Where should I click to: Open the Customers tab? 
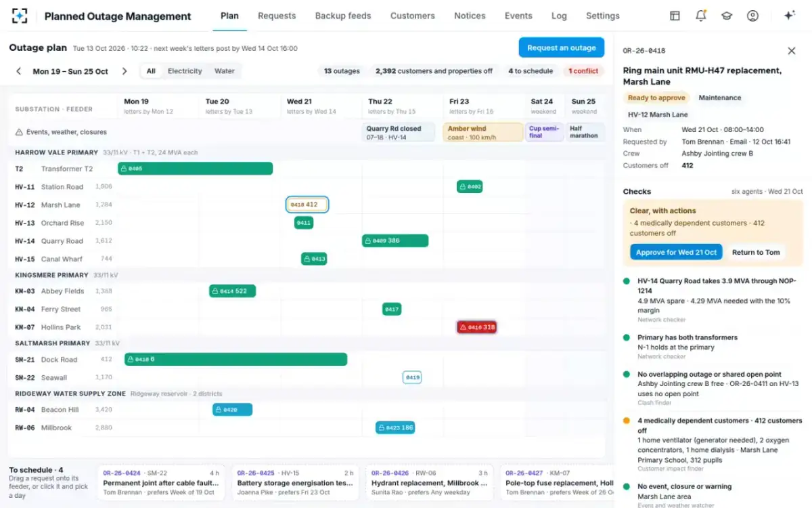pyautogui.click(x=413, y=16)
